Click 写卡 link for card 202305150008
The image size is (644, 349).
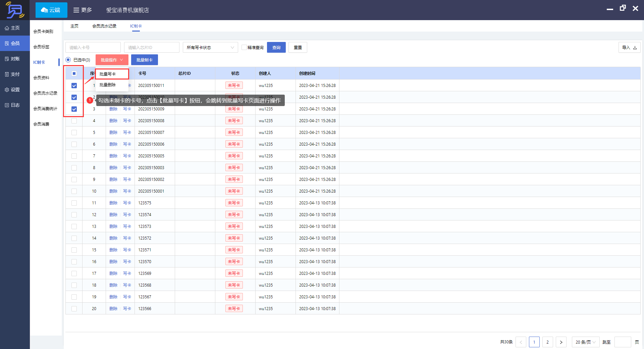pos(127,121)
